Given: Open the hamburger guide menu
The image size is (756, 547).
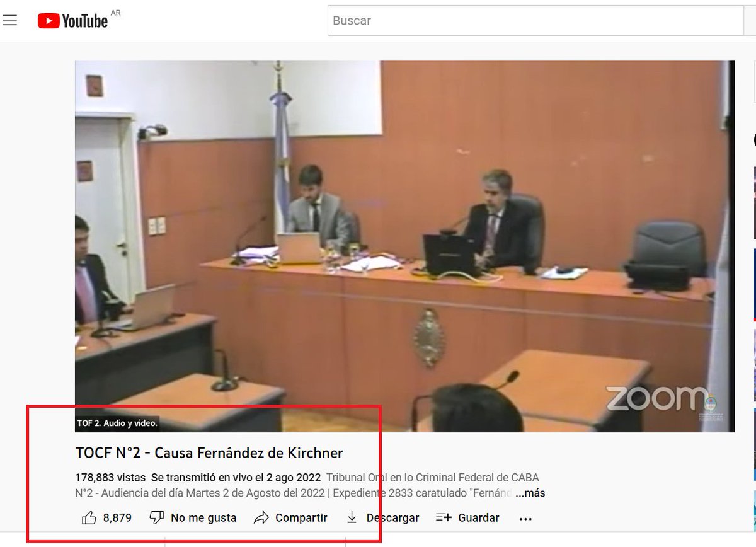Looking at the screenshot, I should pyautogui.click(x=9, y=20).
